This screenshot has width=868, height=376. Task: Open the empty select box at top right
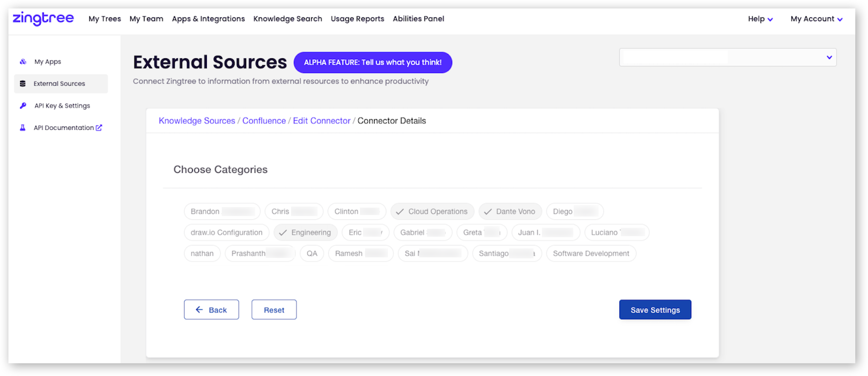(x=728, y=57)
